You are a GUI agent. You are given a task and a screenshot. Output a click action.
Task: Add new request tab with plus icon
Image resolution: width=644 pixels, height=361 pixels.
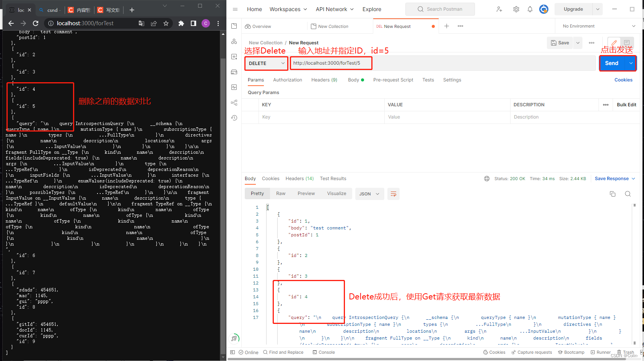tap(447, 26)
